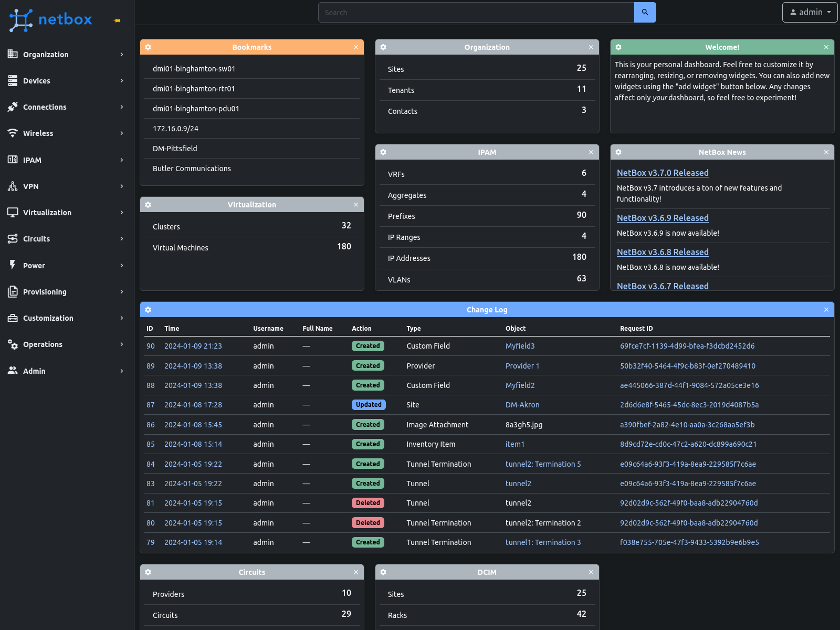
Task: Expand the Circuits sidebar chevron
Action: pos(122,239)
